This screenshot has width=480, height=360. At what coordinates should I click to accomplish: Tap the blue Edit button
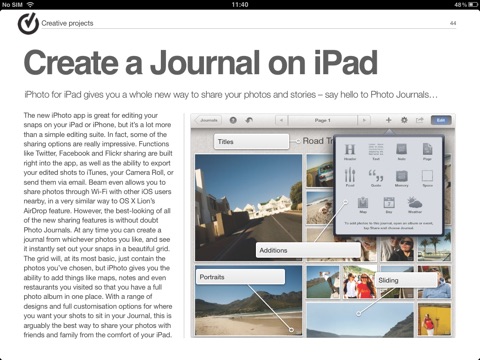(441, 120)
